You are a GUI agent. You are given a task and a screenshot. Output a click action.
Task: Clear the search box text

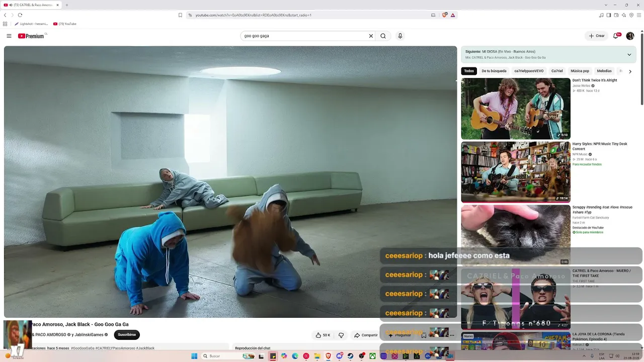(x=371, y=36)
